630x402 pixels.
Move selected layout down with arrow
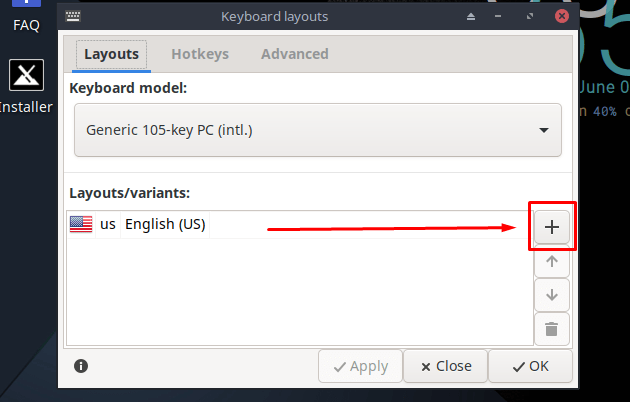[x=552, y=295]
